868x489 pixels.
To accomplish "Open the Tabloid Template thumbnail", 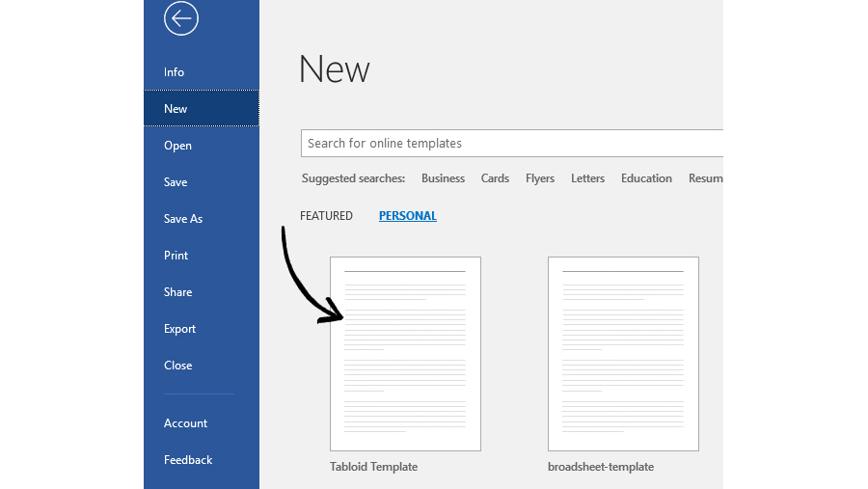I will click(405, 354).
